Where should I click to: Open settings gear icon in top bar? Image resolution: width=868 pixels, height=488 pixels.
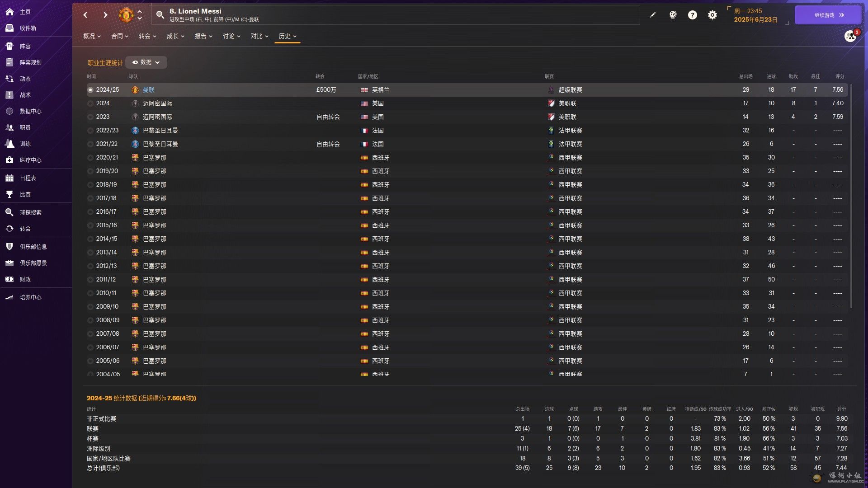click(x=712, y=15)
